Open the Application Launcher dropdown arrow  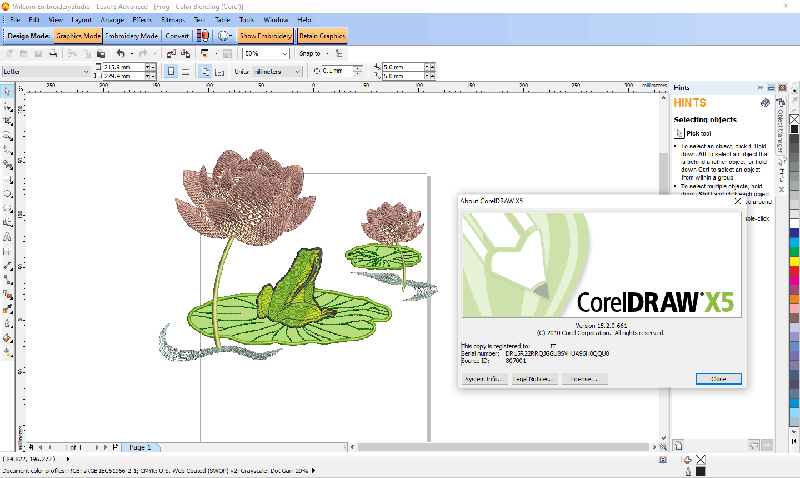(x=216, y=54)
